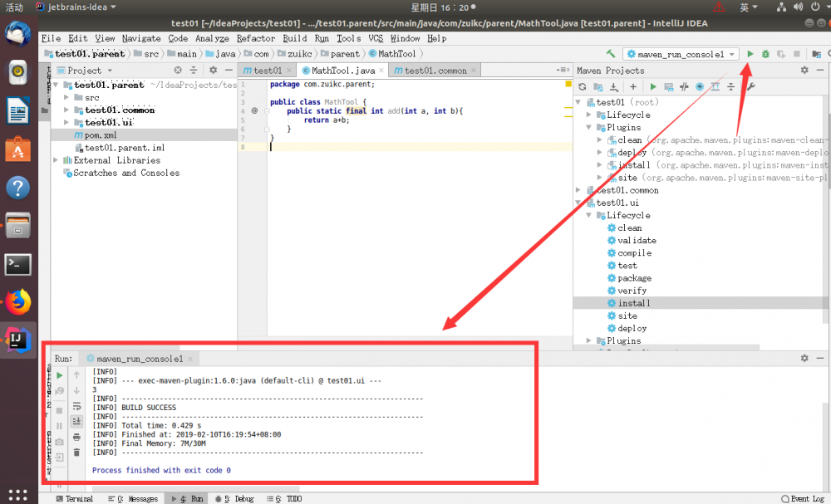The height and width of the screenshot is (504, 831).
Task: Toggle soft-wrap in Run console
Action: tap(76, 406)
